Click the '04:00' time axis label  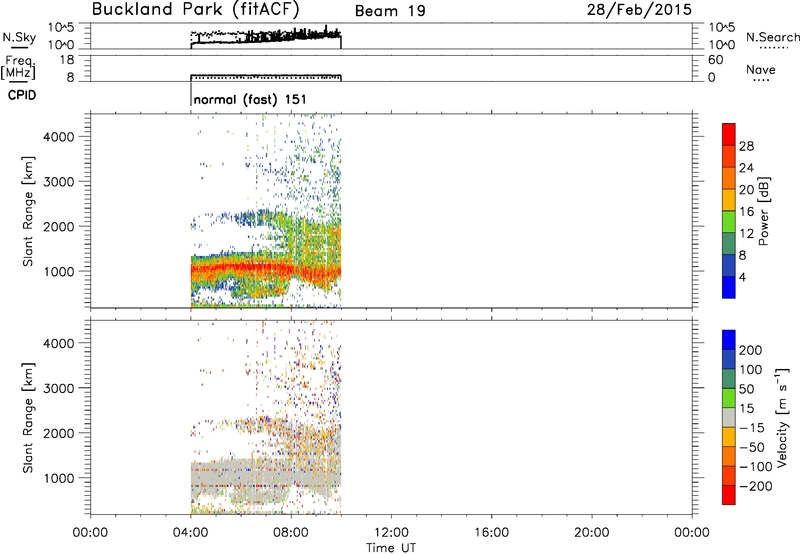(x=190, y=533)
